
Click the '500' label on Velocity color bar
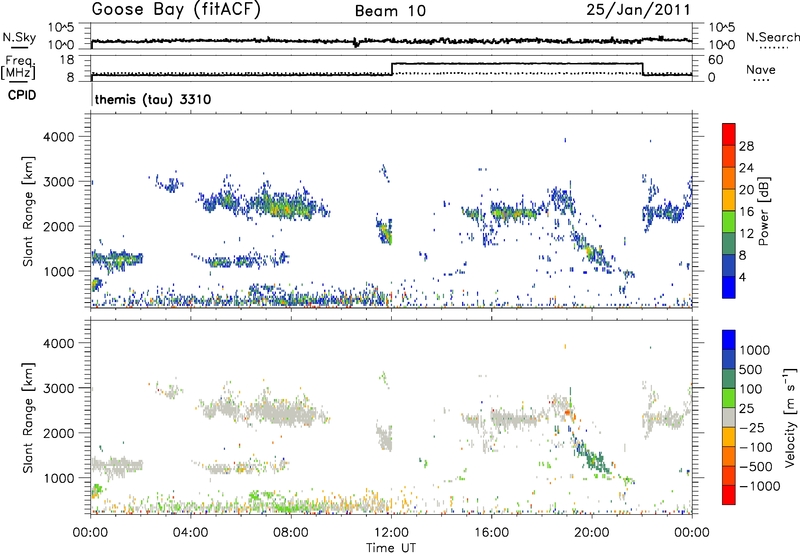pos(751,369)
